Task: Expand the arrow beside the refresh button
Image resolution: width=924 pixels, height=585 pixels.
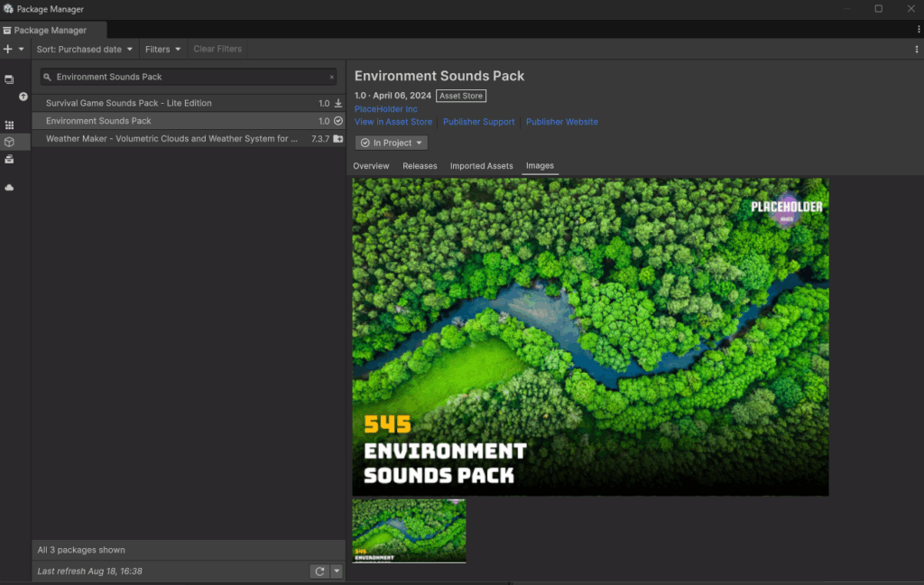Action: [x=337, y=571]
